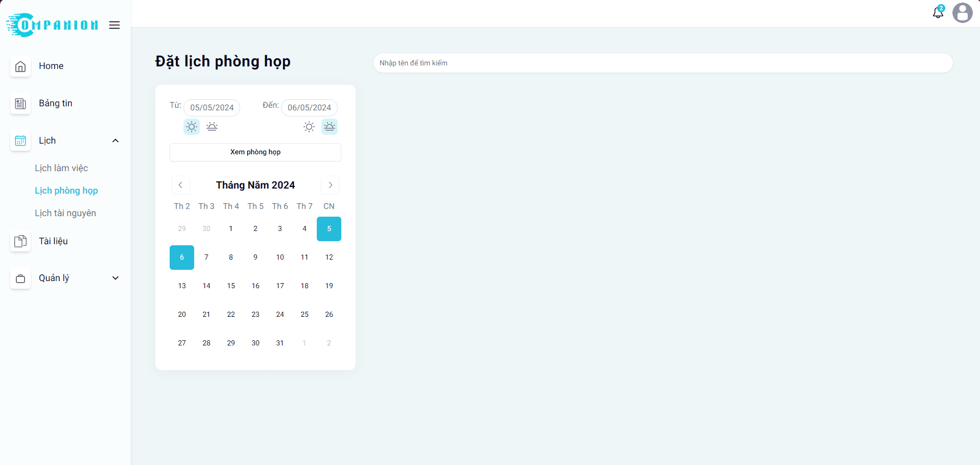Collapse the Lịch menu chevron
Viewport: 980px width, 465px height.
coord(115,141)
